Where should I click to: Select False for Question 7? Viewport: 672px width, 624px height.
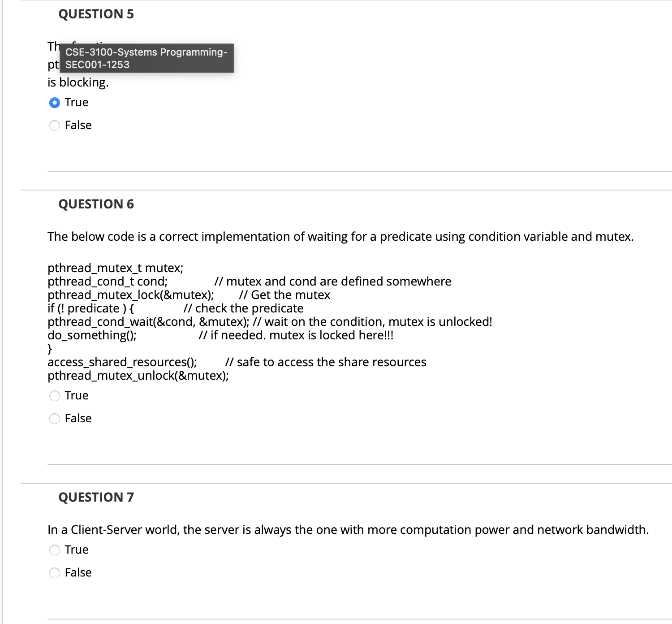coord(55,572)
